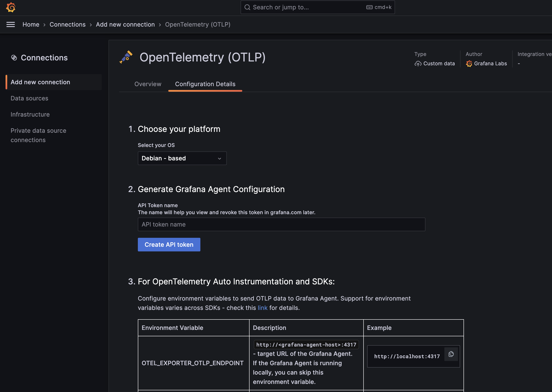Open Private data source connections
This screenshot has width=552, height=392.
pos(38,135)
